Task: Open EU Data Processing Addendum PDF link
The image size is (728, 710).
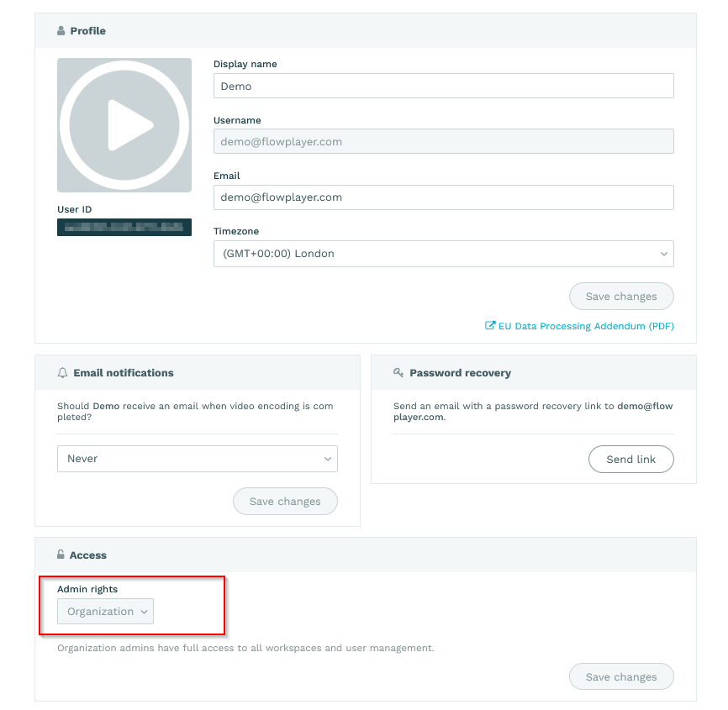Action: pyautogui.click(x=586, y=326)
